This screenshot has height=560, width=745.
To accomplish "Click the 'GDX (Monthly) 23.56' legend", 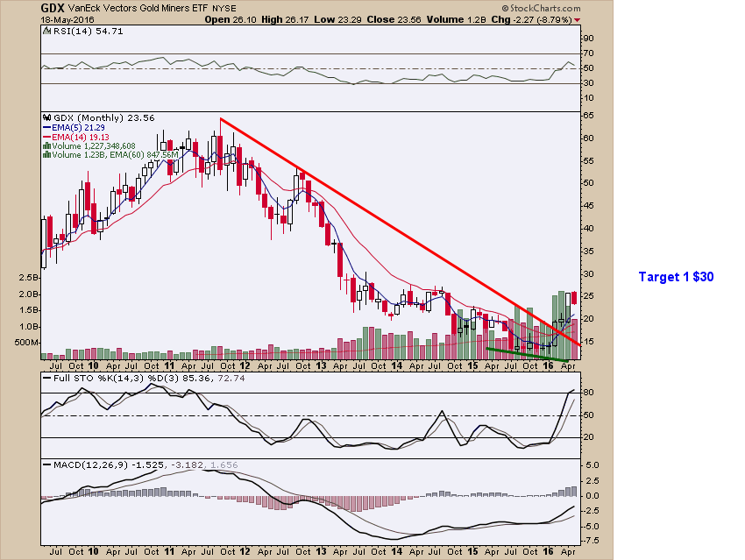I will (103, 117).
